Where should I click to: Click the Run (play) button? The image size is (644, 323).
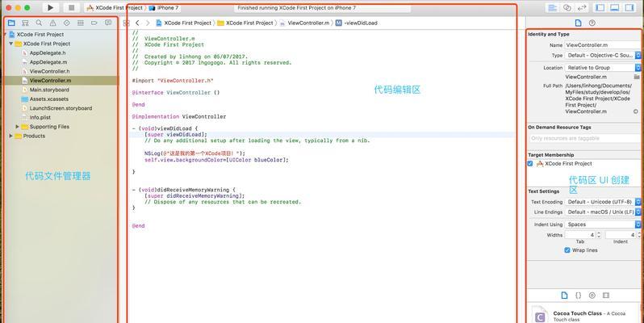coord(51,7)
